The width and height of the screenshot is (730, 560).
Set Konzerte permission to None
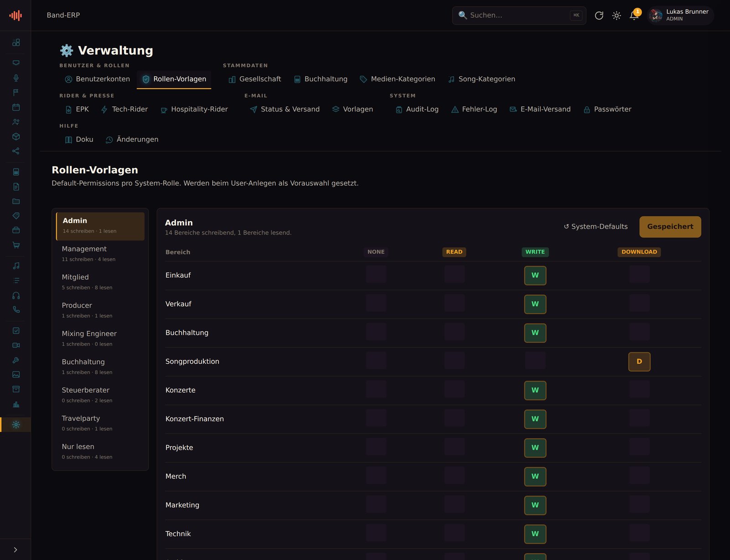point(376,389)
